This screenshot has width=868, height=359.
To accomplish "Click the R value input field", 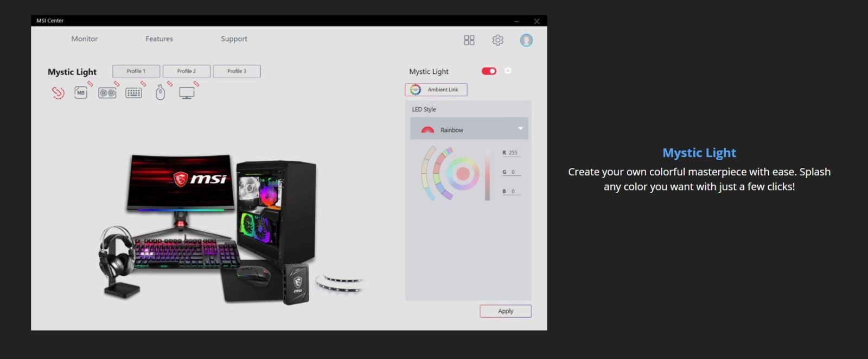I will click(513, 153).
